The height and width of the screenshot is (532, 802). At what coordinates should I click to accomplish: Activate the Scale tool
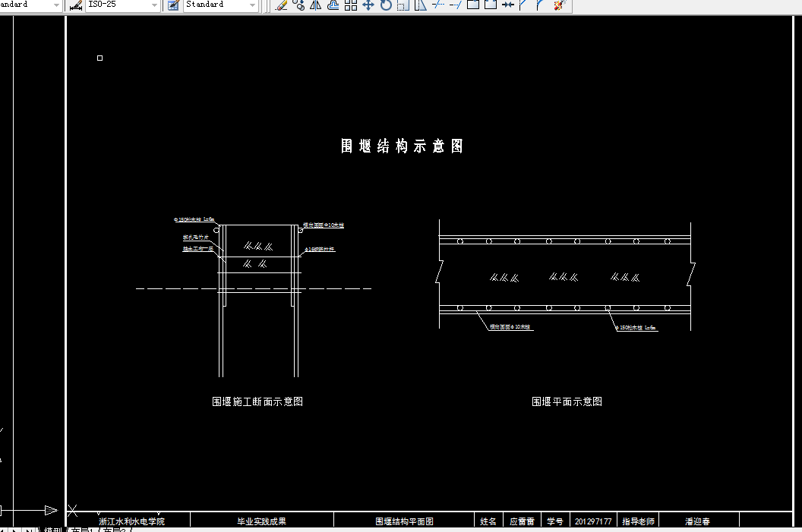point(403,5)
